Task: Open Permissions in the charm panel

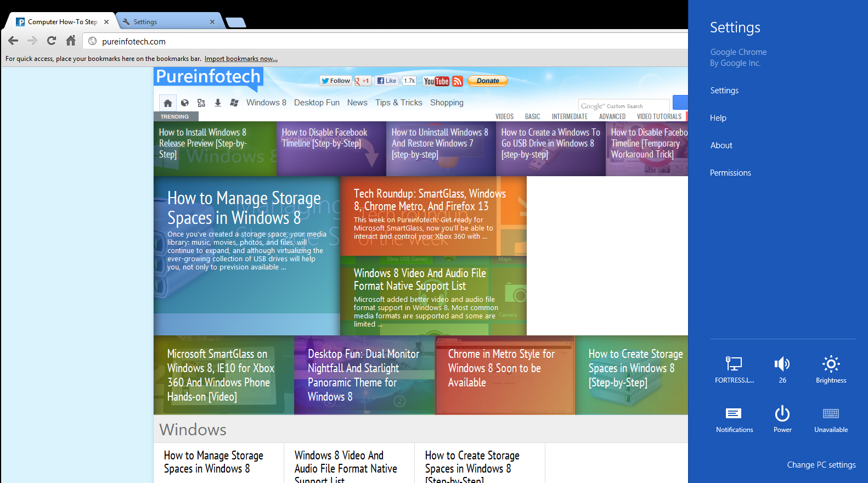Action: tap(730, 173)
